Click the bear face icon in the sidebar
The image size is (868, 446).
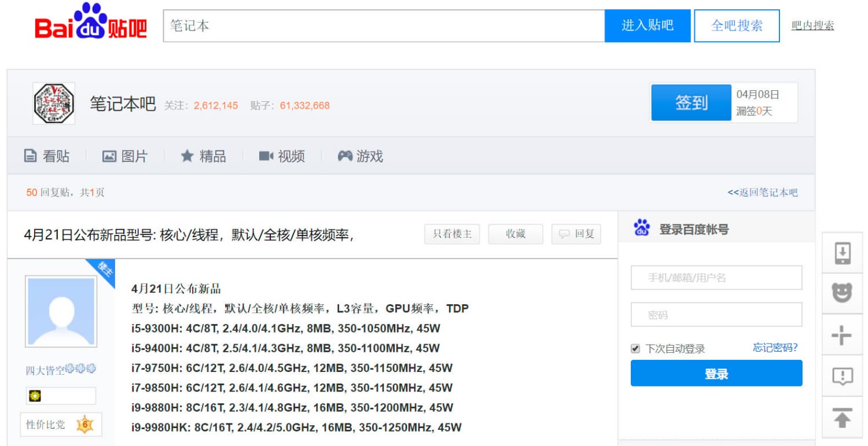[x=842, y=294]
